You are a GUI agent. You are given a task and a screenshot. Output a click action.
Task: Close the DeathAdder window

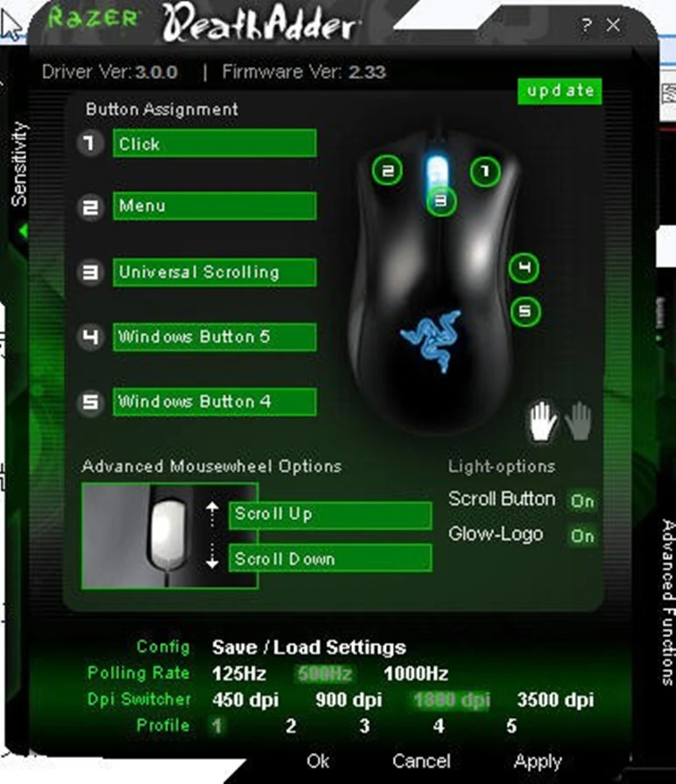pos(613,25)
